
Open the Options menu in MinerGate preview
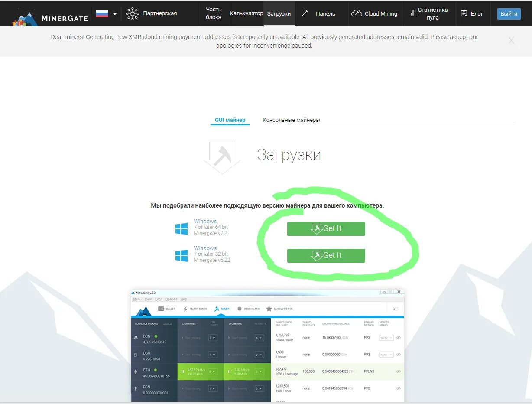[172, 299]
